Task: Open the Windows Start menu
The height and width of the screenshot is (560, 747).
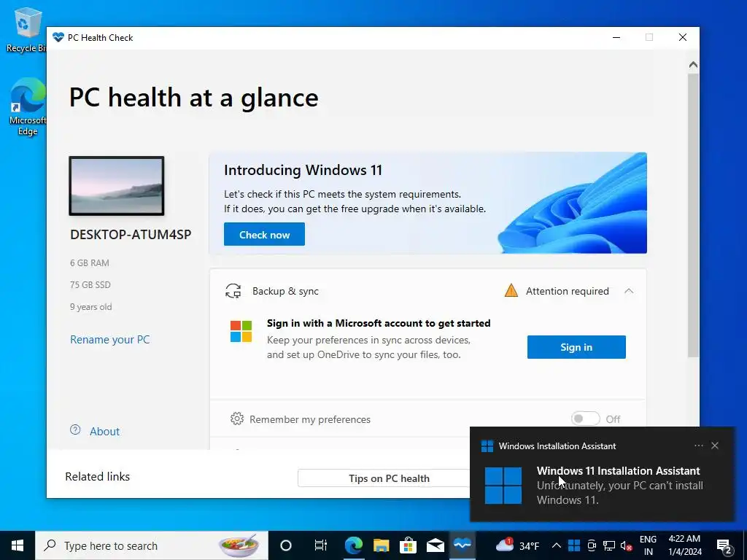Action: point(18,545)
